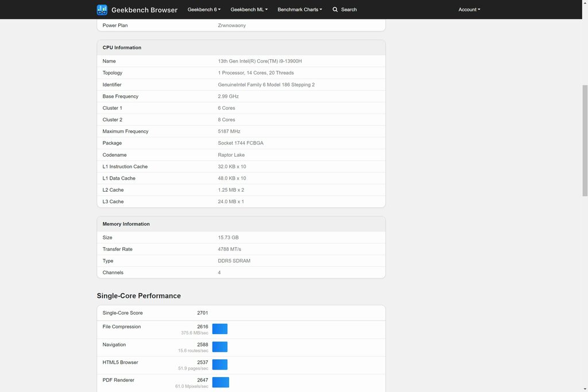Select L1 Instruction Cache '32.0 KB x 10'

pyautogui.click(x=232, y=166)
